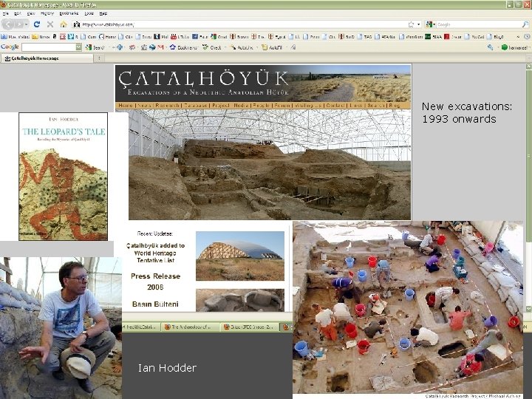Screen dimensions: 532x399
Task: Open the Most Visited bookmarks folder
Action: click(16, 36)
